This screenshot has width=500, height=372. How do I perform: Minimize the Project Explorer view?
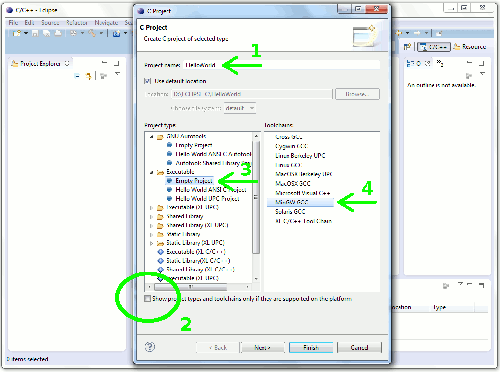point(104,63)
